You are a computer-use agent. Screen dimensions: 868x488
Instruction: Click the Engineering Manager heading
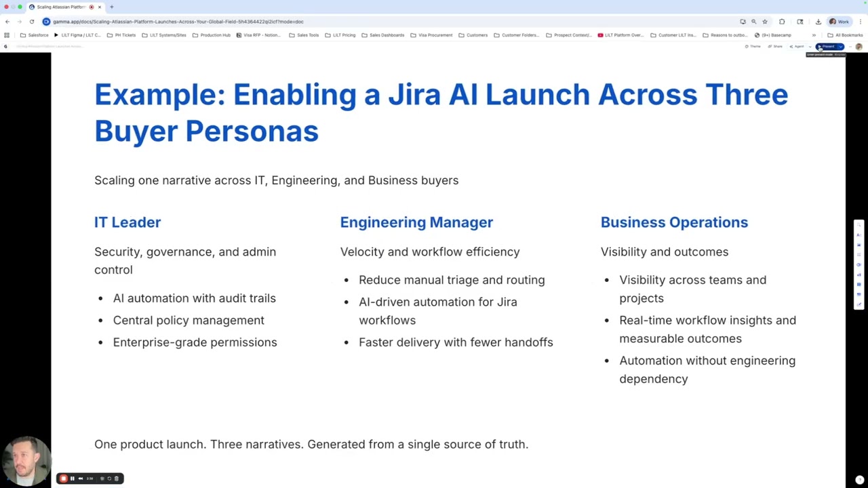tap(416, 222)
